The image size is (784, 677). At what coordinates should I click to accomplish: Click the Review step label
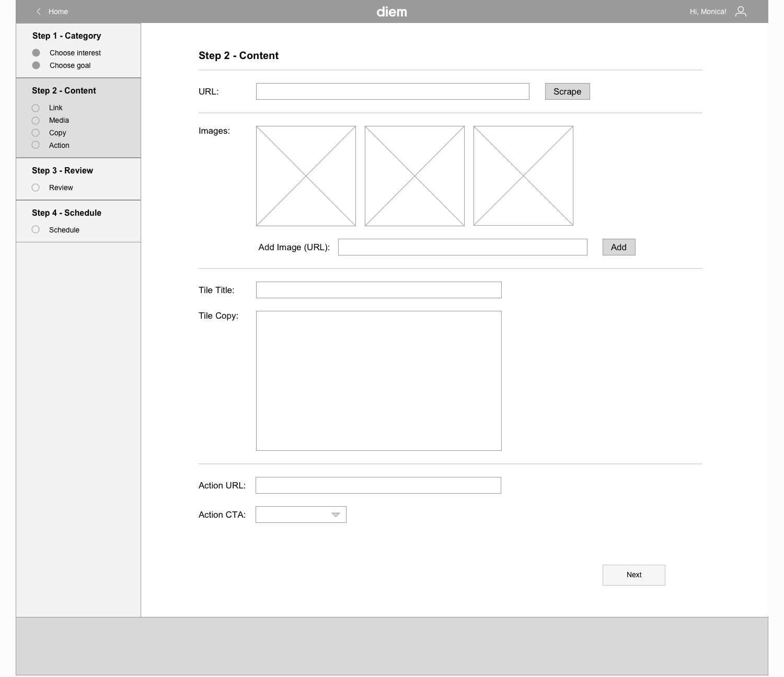61,188
